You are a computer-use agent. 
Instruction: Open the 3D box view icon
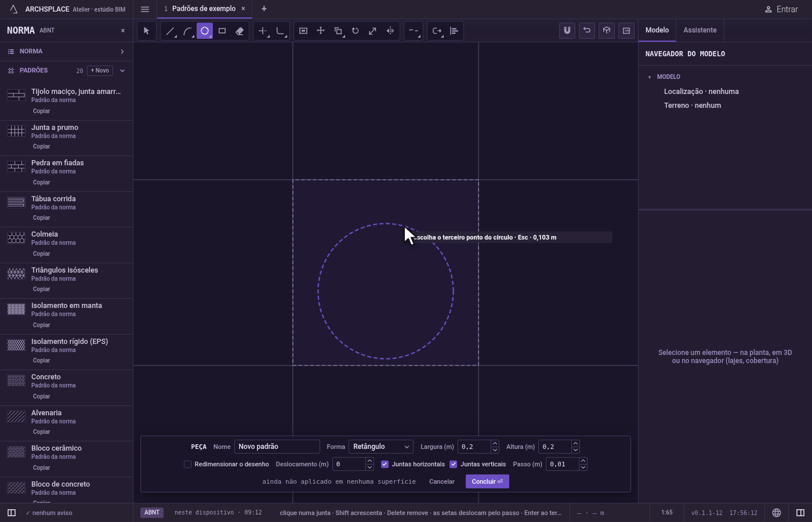607,31
